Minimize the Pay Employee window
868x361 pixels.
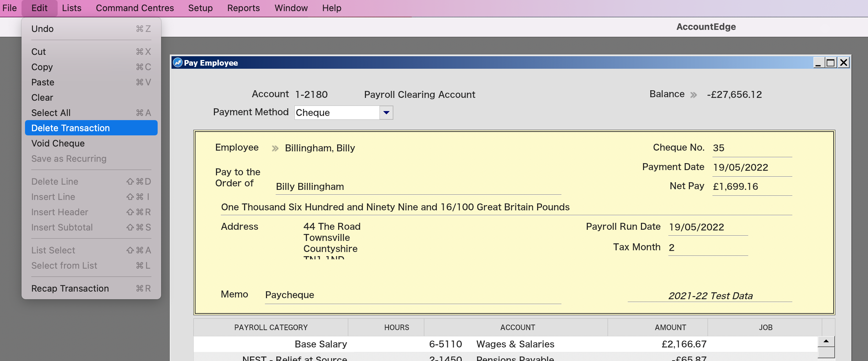pos(818,63)
